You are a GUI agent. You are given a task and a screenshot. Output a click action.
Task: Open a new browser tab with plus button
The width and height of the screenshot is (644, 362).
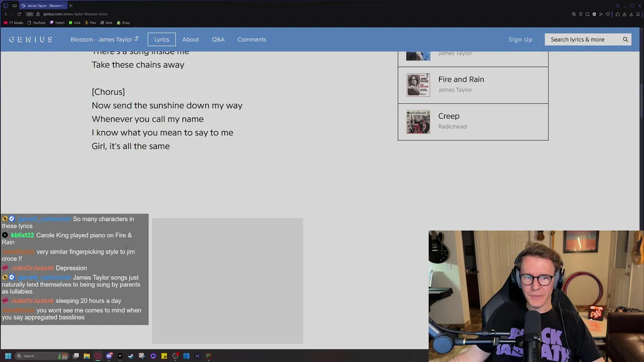point(70,6)
